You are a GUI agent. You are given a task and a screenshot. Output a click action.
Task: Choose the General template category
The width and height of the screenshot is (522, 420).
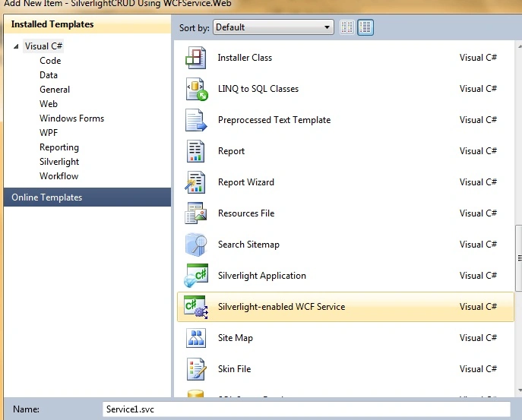[x=55, y=90]
